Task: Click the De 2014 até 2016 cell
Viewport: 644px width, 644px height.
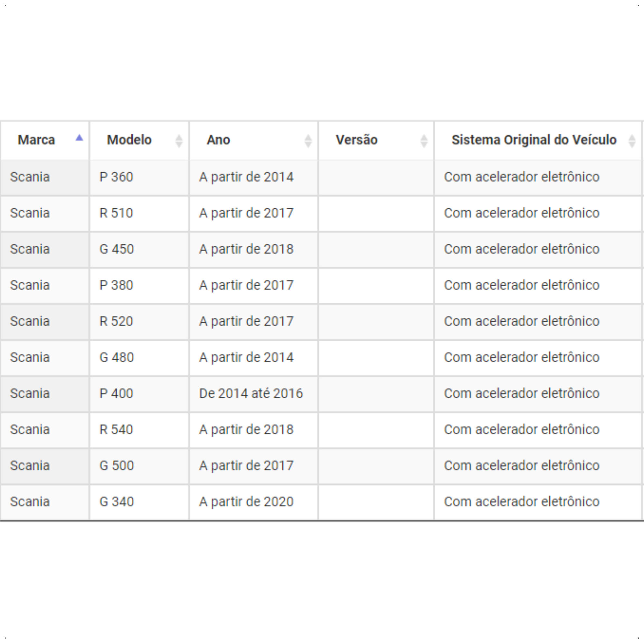Action: (x=254, y=394)
